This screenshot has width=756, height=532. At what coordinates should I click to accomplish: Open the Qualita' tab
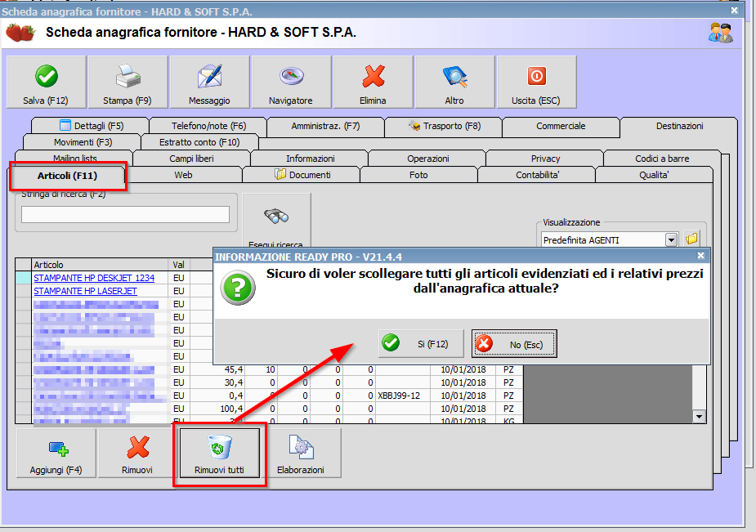click(x=654, y=175)
